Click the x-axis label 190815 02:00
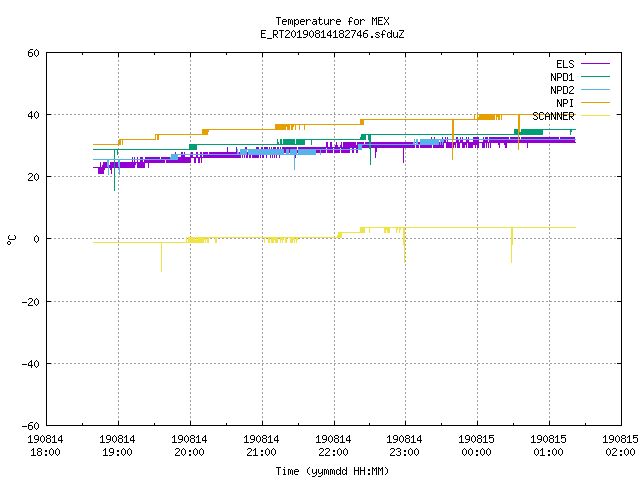The width and height of the screenshot is (640, 480). (620, 446)
